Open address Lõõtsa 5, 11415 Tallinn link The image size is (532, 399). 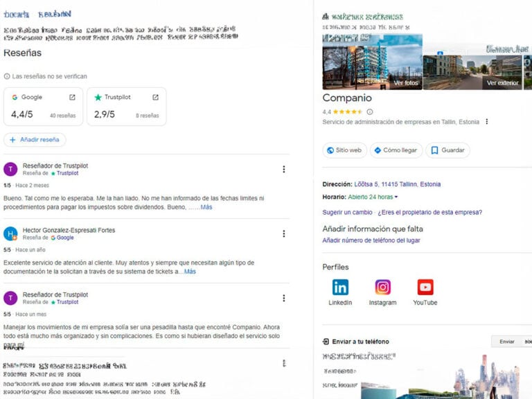point(398,184)
